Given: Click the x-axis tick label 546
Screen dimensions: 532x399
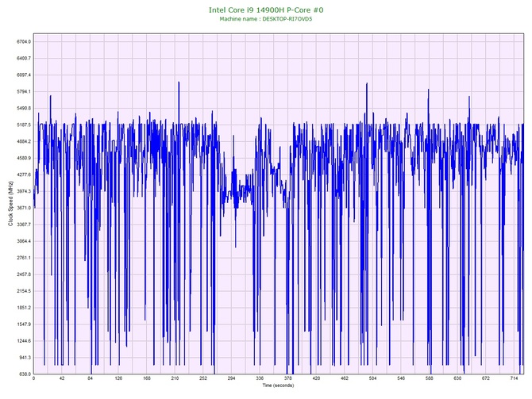Looking at the screenshot, I should (x=401, y=378).
